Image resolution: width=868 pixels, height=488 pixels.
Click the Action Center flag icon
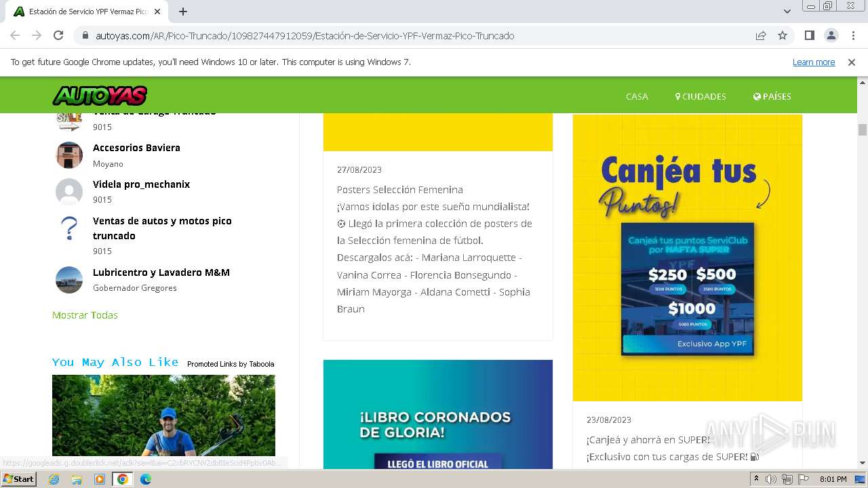[804, 479]
